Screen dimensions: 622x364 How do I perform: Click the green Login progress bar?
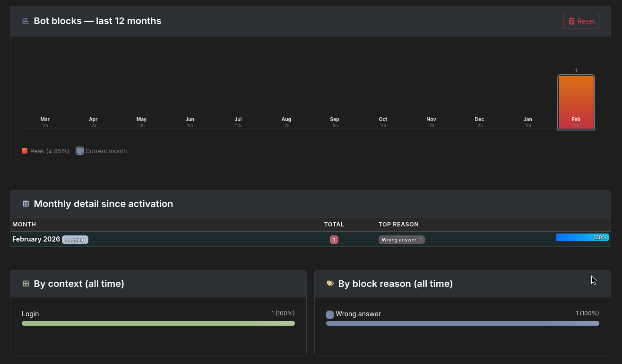click(x=158, y=323)
